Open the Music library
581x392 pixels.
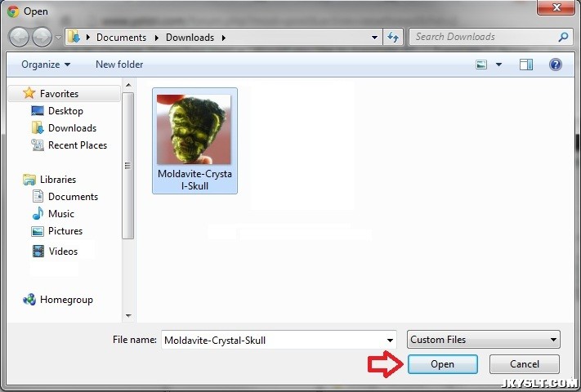tap(61, 214)
